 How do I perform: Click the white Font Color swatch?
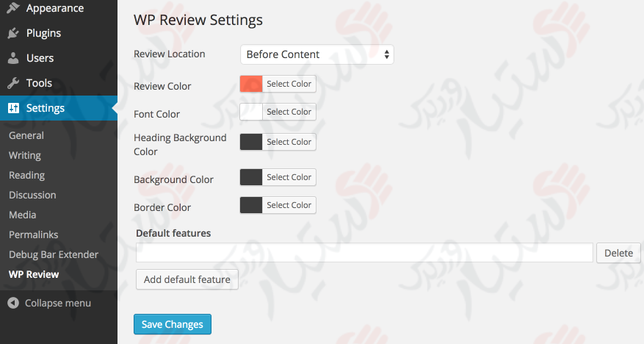tap(251, 112)
